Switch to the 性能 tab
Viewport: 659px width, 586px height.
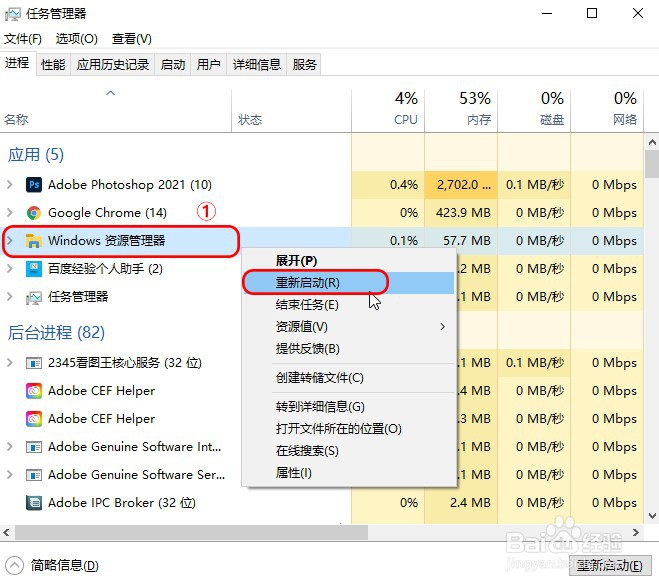53,65
